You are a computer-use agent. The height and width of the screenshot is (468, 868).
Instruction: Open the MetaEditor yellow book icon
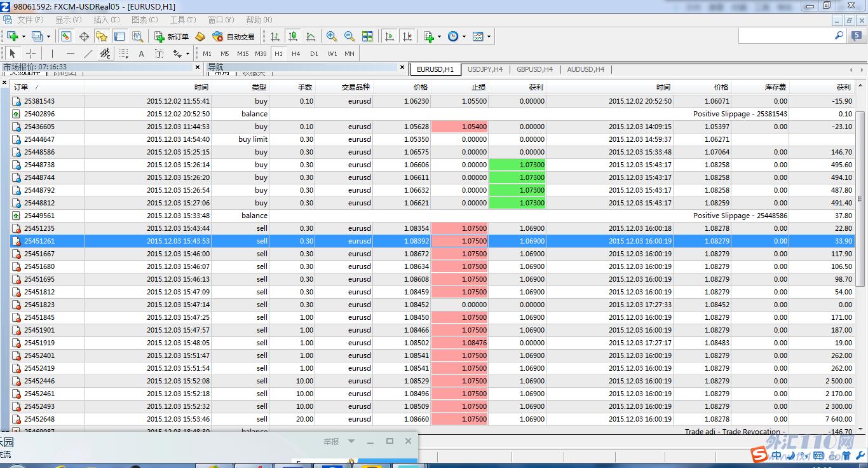pos(200,36)
